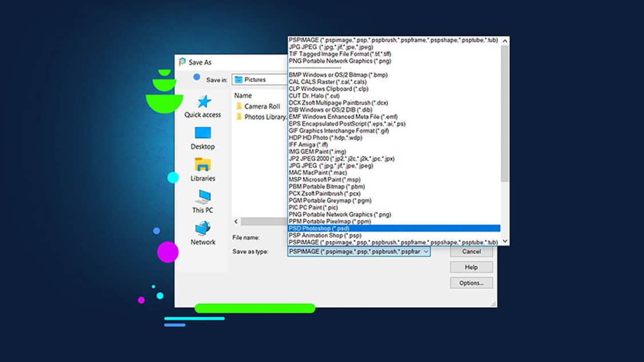Select DCX Zsoft Multipage Paintbrush format
The image size is (644, 362).
click(394, 102)
